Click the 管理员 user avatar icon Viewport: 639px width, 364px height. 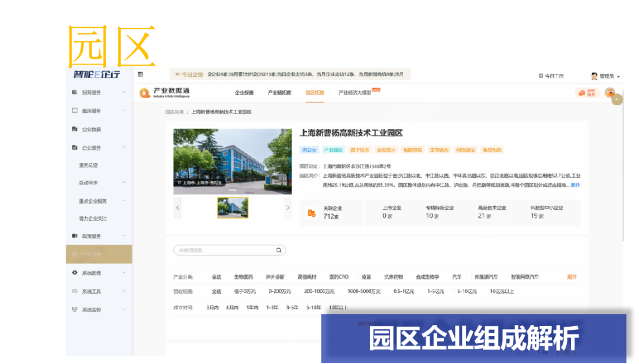tap(594, 76)
